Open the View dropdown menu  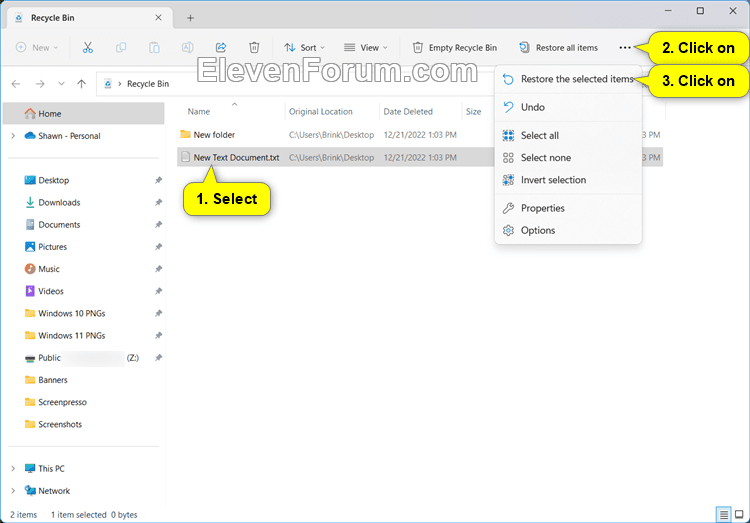tap(366, 47)
